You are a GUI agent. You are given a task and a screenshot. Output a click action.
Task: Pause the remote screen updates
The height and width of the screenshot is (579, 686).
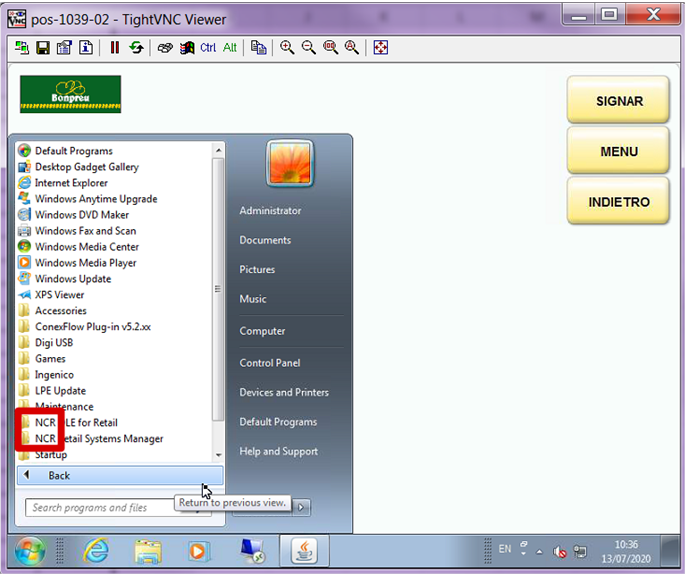tap(115, 48)
